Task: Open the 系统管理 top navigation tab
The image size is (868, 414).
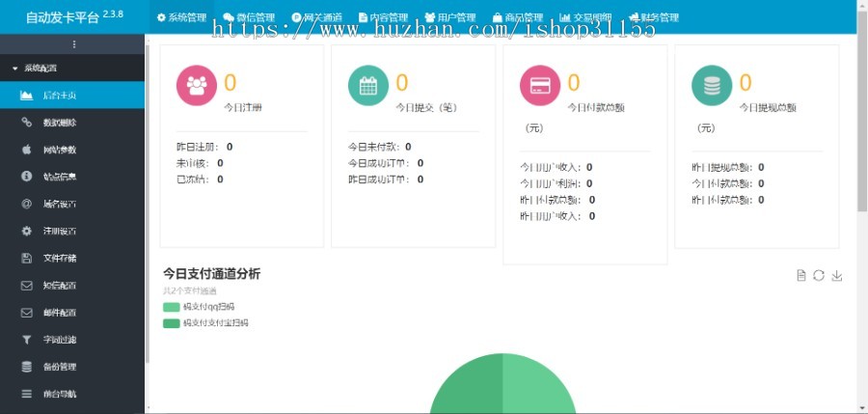Action: pyautogui.click(x=181, y=17)
